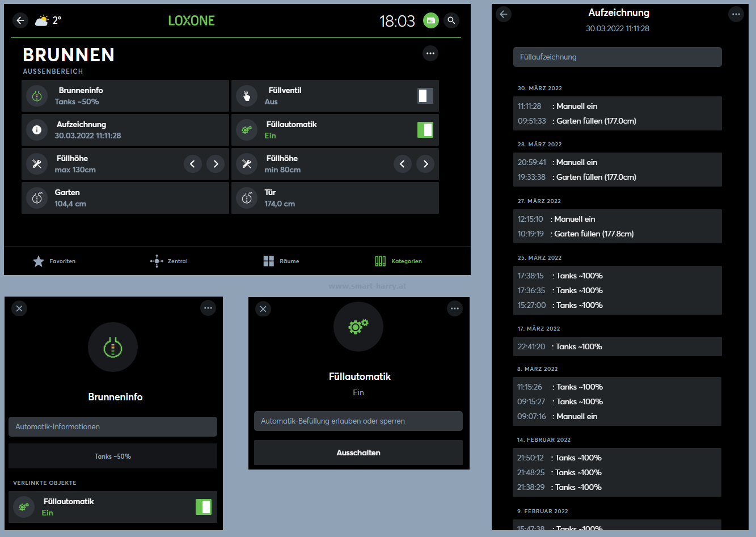Open the Garten 104,4 cm tile
Screen dimensions: 756x537
125,198
